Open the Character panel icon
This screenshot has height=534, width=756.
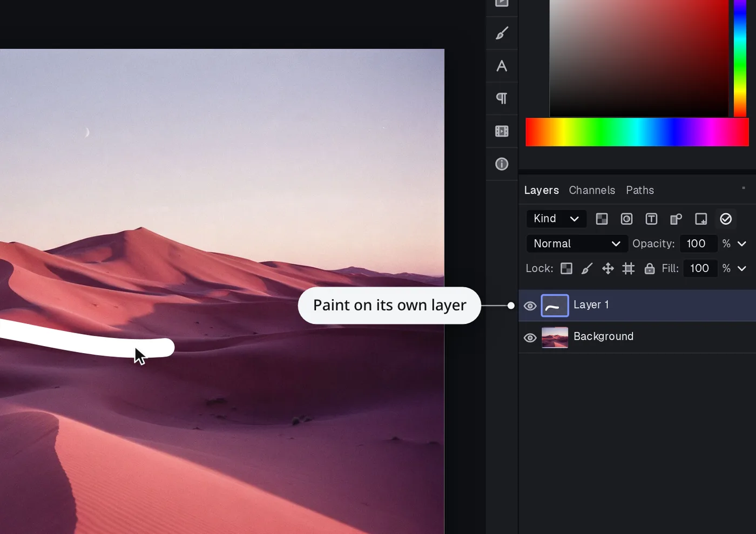(502, 66)
